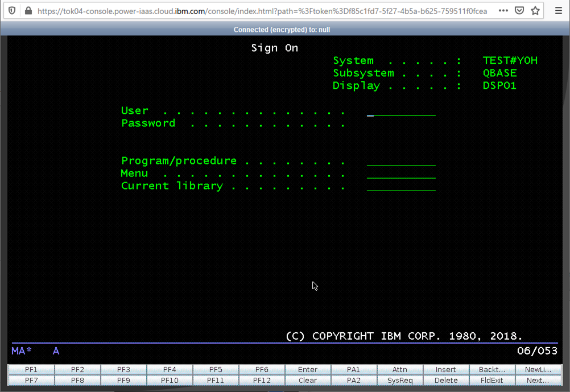The image size is (570, 392).
Task: Click the PA1 key button
Action: click(354, 369)
